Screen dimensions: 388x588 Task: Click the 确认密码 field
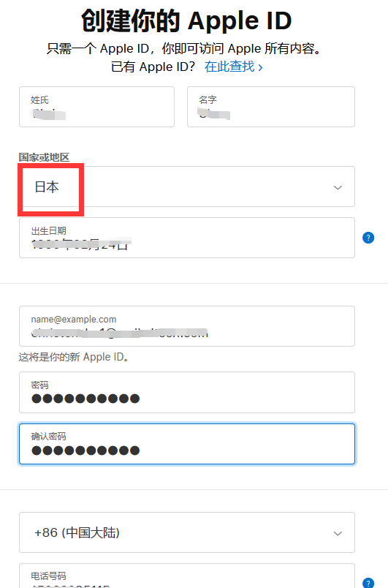pos(187,444)
